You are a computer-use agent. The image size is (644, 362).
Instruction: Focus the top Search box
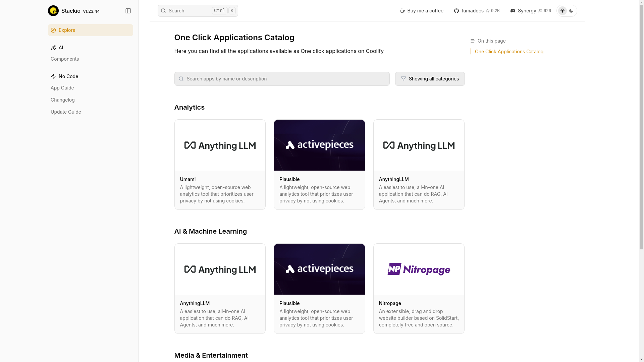tap(198, 11)
